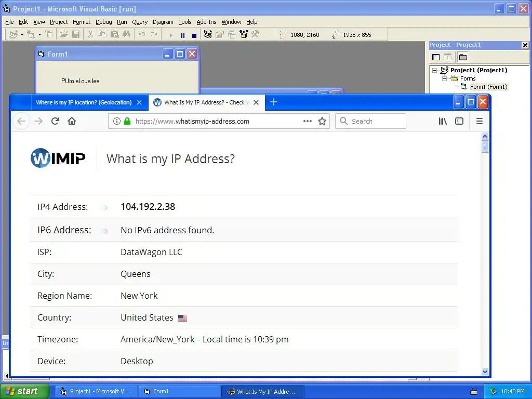The width and height of the screenshot is (532, 399).
Task: Switch to the Where is my IP location tab
Action: [x=84, y=102]
